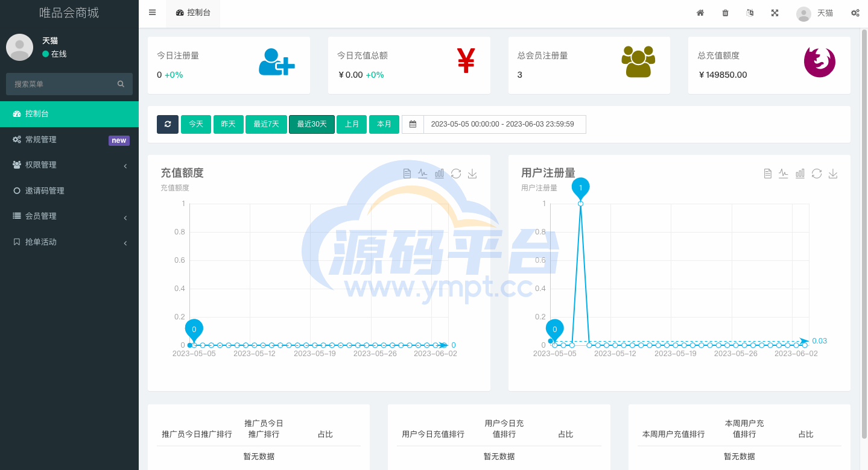Click the search magnifier in sidebar
868x470 pixels.
[121, 84]
